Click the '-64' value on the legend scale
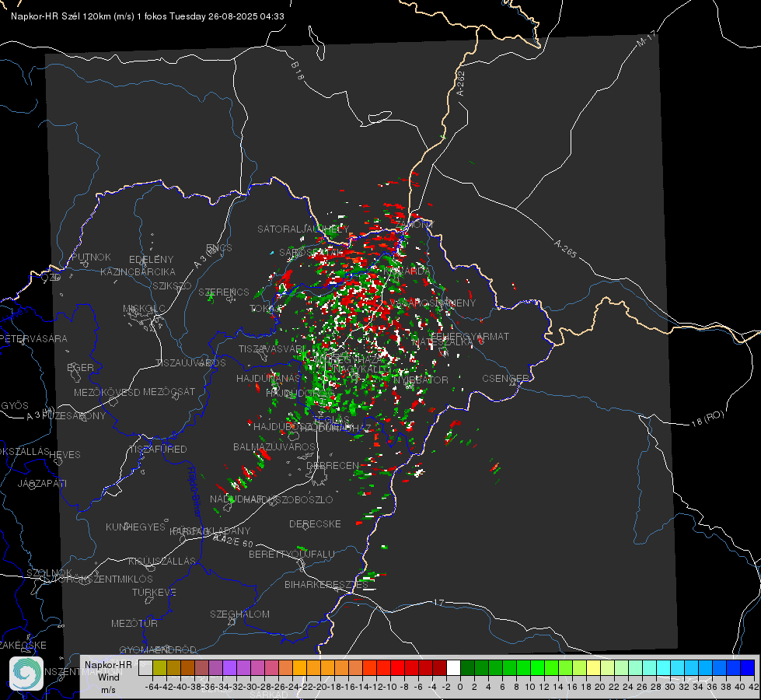Image resolution: width=761 pixels, height=700 pixels. (x=152, y=687)
